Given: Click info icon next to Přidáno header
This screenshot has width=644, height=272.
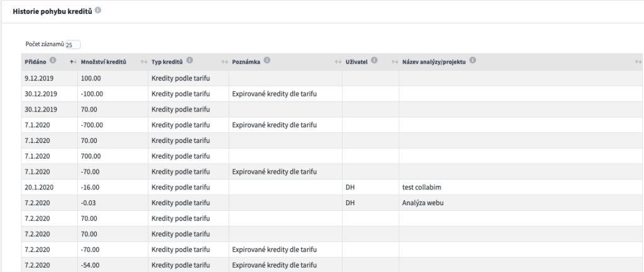Looking at the screenshot, I should 53,60.
